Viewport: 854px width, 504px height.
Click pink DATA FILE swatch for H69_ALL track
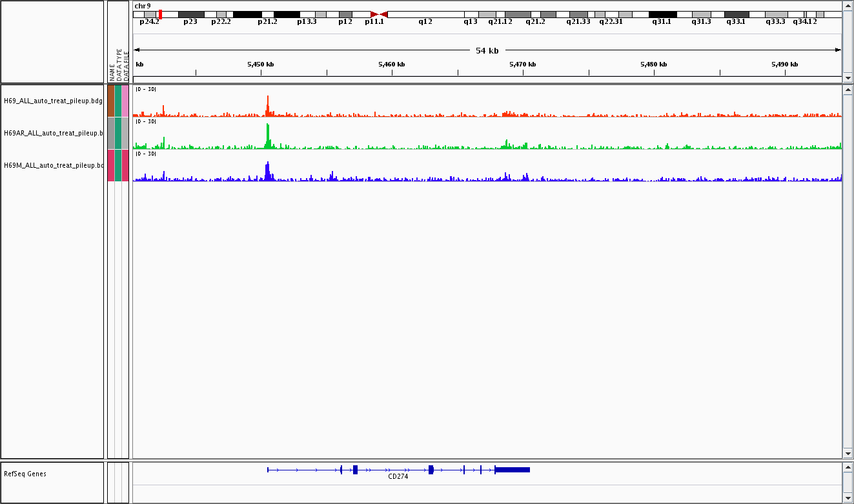coord(125,101)
